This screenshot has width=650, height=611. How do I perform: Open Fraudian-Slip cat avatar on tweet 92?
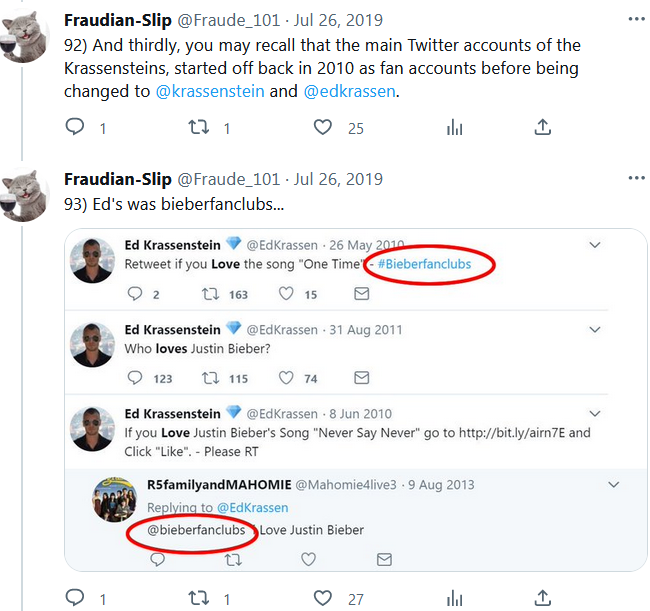tap(26, 36)
